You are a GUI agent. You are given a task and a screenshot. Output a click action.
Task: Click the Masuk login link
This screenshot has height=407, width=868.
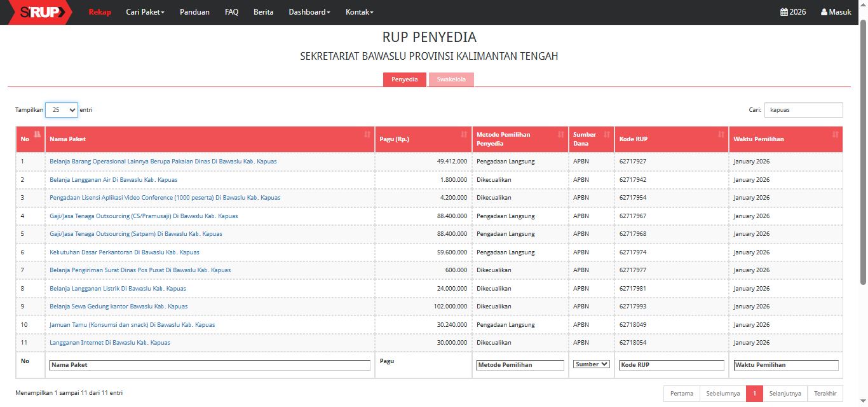[836, 12]
